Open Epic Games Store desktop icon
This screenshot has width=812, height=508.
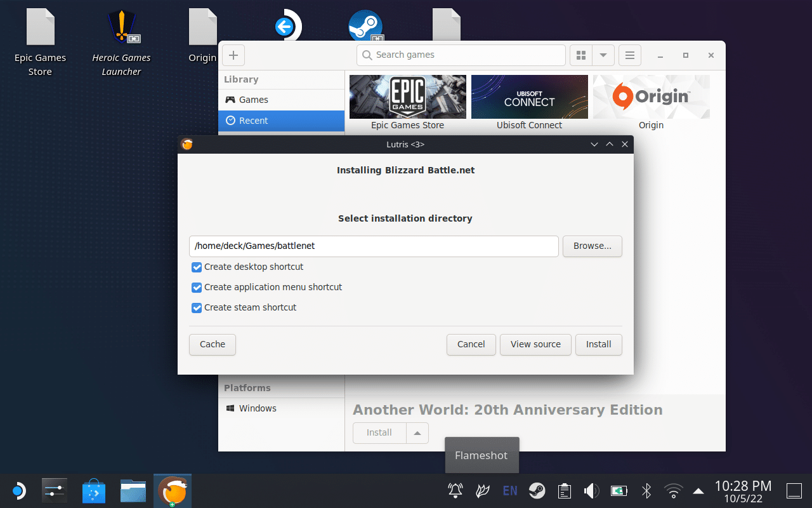40,43
